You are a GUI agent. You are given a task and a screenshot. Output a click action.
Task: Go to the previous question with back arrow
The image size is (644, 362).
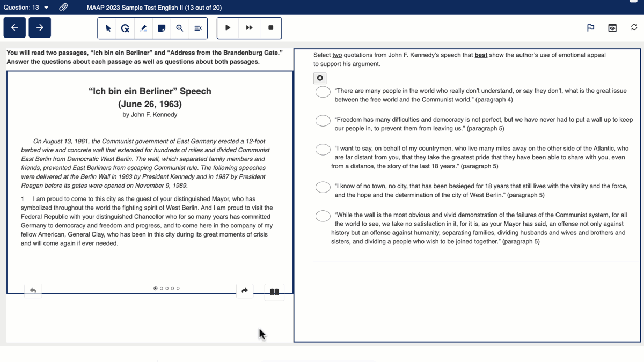tap(14, 28)
